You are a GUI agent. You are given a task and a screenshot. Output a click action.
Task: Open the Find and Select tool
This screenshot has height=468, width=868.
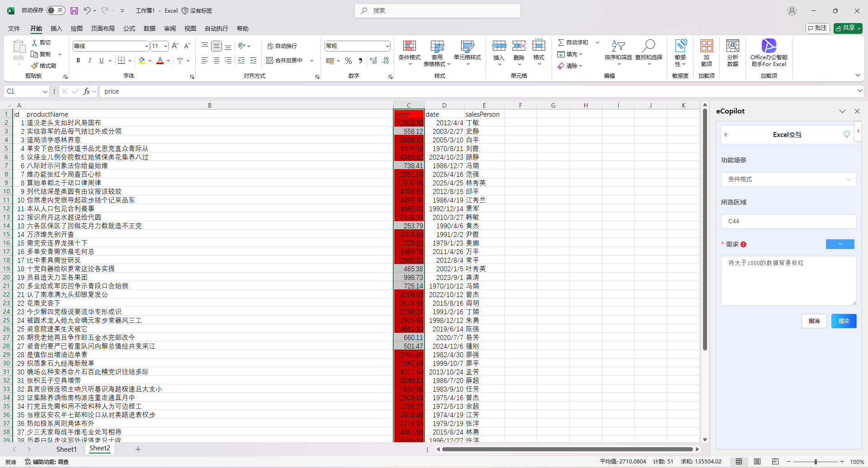[648, 46]
